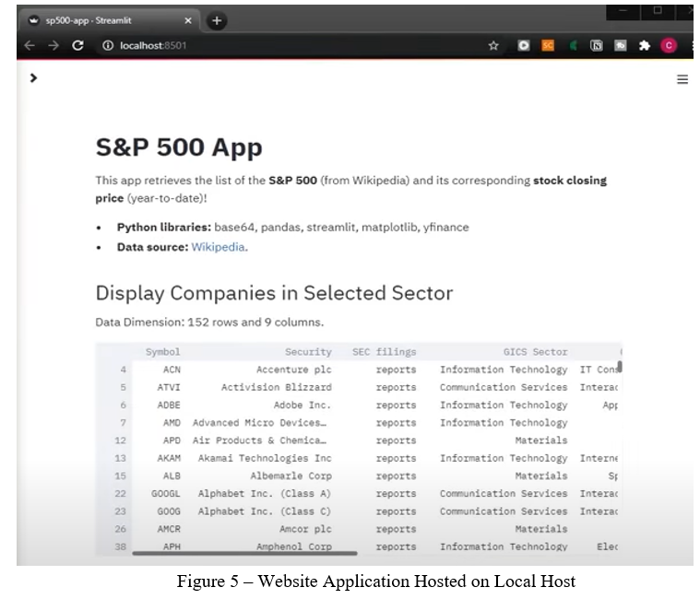Click the Accenture plc cell
This screenshot has width=700, height=599.
tap(294, 370)
